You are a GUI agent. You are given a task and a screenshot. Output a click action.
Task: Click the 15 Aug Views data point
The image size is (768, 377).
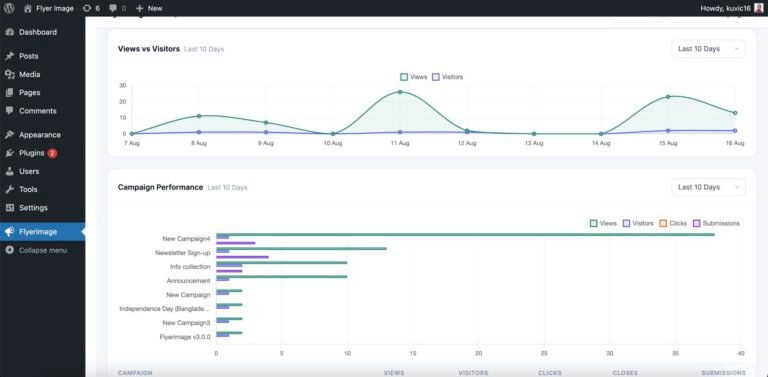668,96
